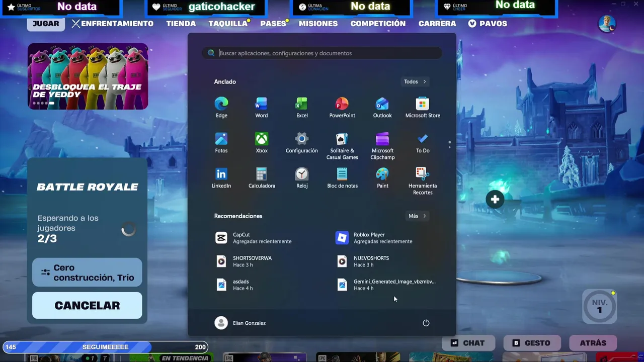This screenshot has height=362, width=644.
Task: Open the CHAT button
Action: point(468,343)
